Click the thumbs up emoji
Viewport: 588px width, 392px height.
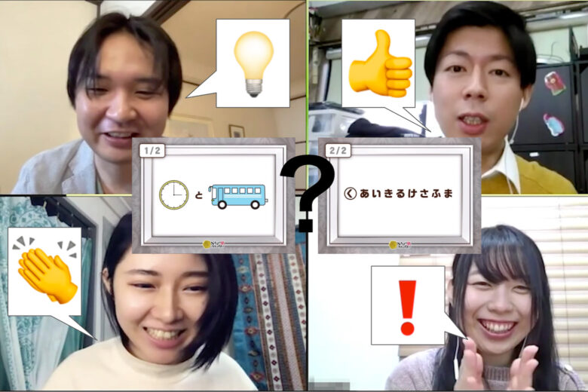[379, 63]
